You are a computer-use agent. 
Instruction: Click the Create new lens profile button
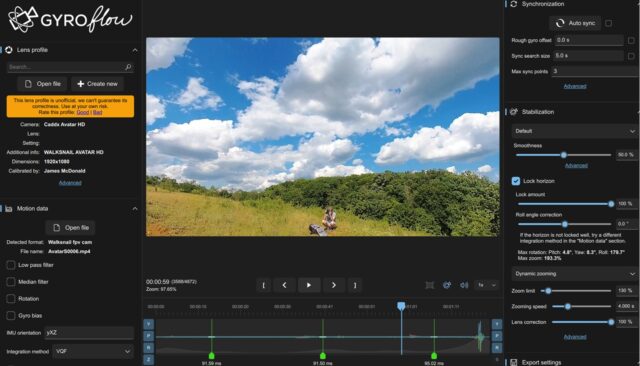coord(97,84)
